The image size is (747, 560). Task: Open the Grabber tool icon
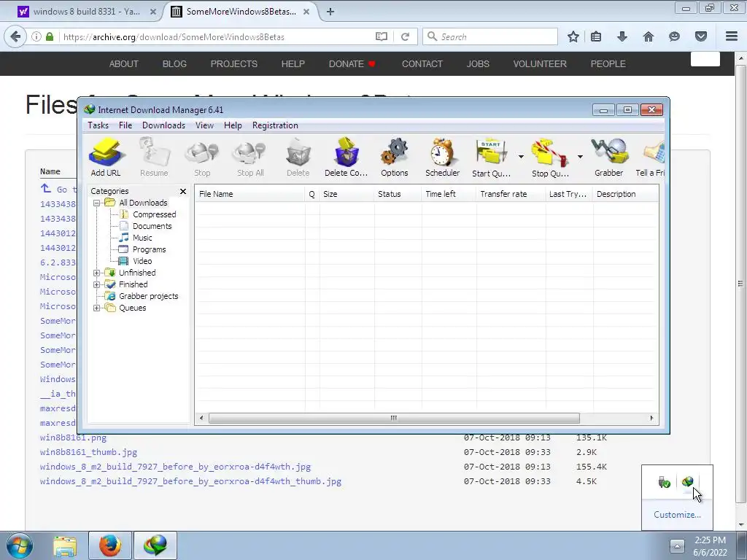click(x=609, y=157)
